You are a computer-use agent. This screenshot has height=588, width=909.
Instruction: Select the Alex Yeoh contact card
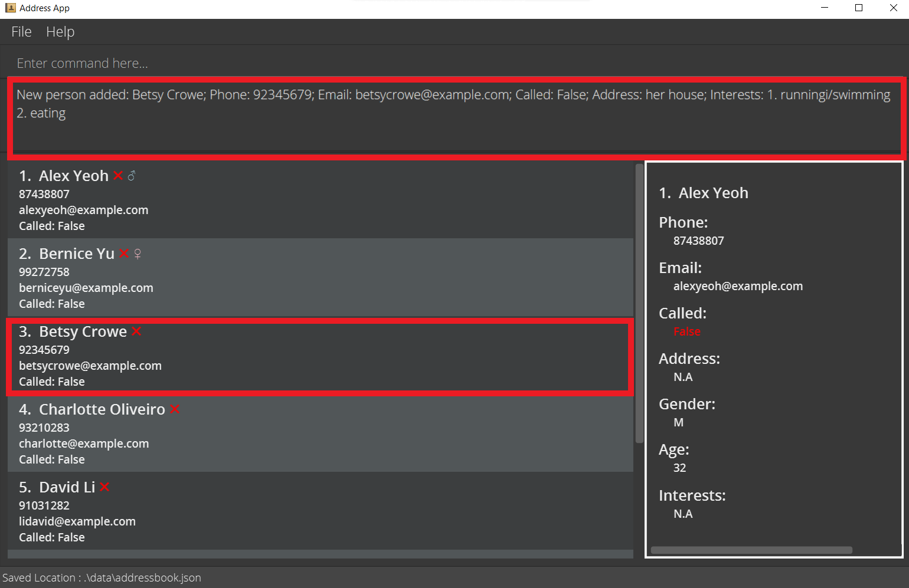(x=320, y=201)
